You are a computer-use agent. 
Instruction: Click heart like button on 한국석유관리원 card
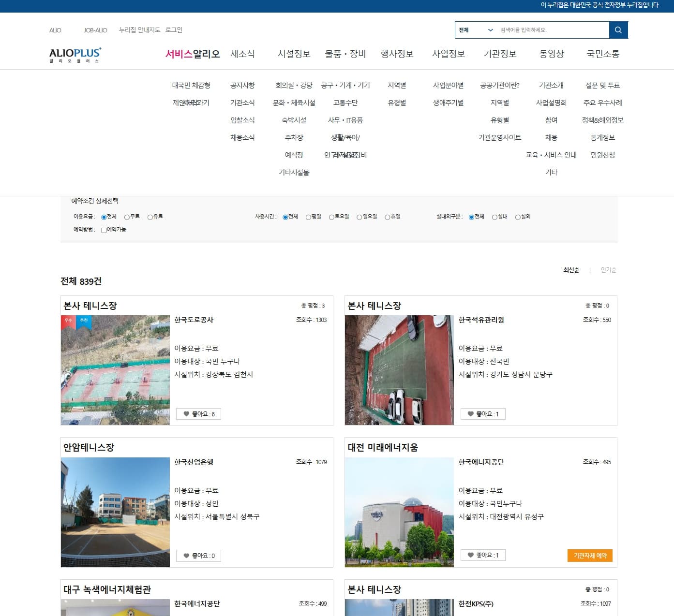[483, 414]
